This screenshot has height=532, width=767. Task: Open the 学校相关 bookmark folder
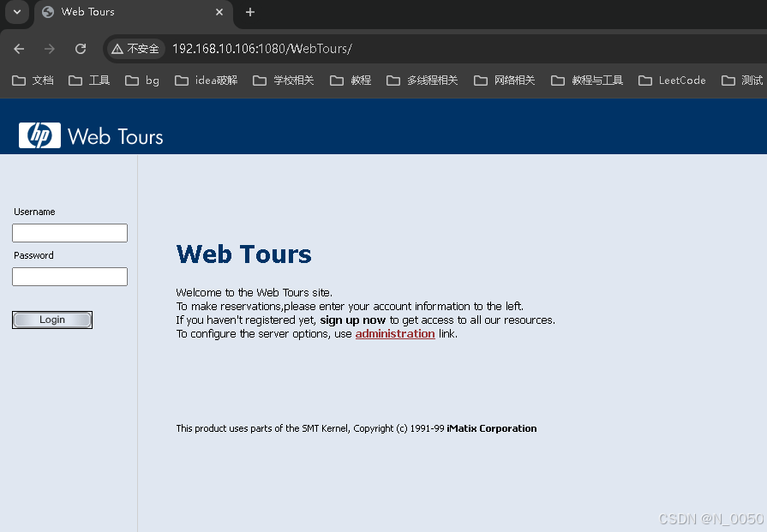283,81
